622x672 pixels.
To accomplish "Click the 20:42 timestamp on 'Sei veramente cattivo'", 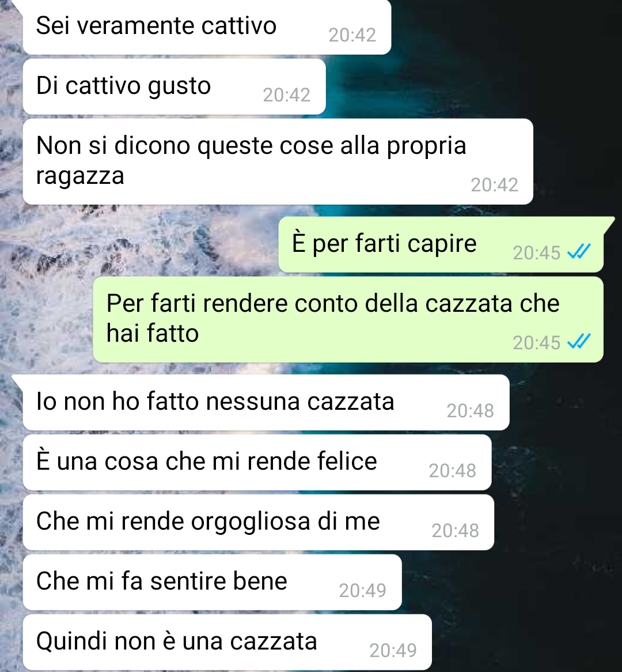I will [x=352, y=35].
